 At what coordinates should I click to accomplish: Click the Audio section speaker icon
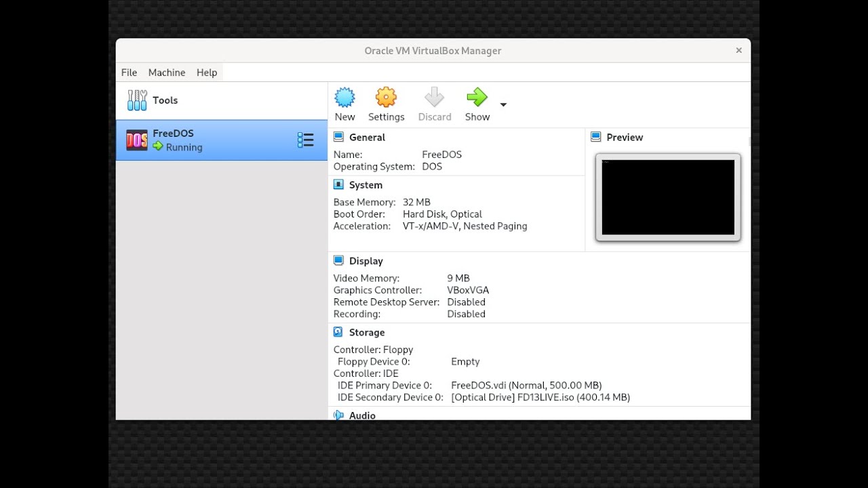click(338, 415)
